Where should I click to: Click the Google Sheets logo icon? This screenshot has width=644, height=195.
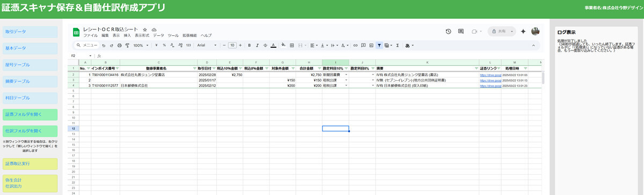point(76,32)
